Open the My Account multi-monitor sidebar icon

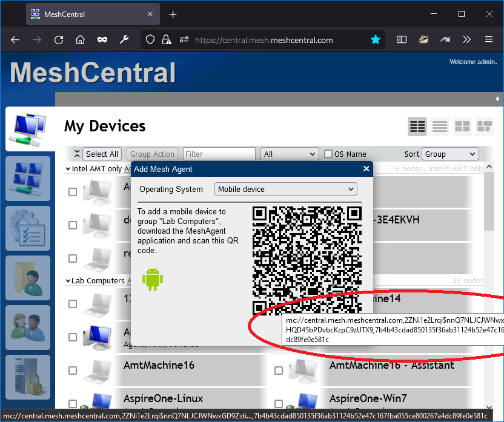pyautogui.click(x=28, y=179)
